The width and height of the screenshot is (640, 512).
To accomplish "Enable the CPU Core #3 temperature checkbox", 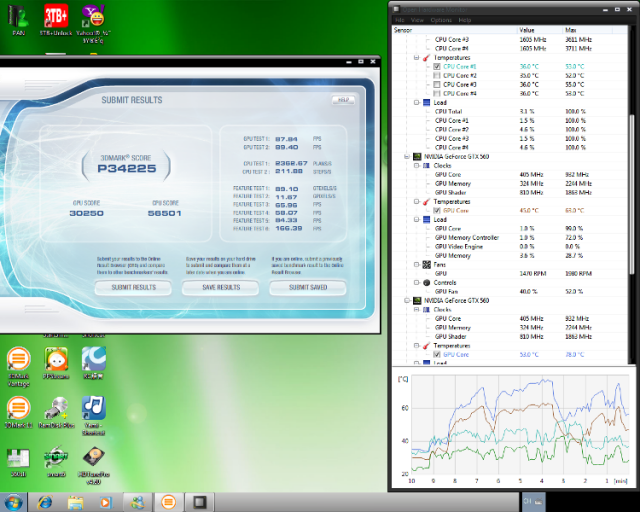I will tap(437, 85).
